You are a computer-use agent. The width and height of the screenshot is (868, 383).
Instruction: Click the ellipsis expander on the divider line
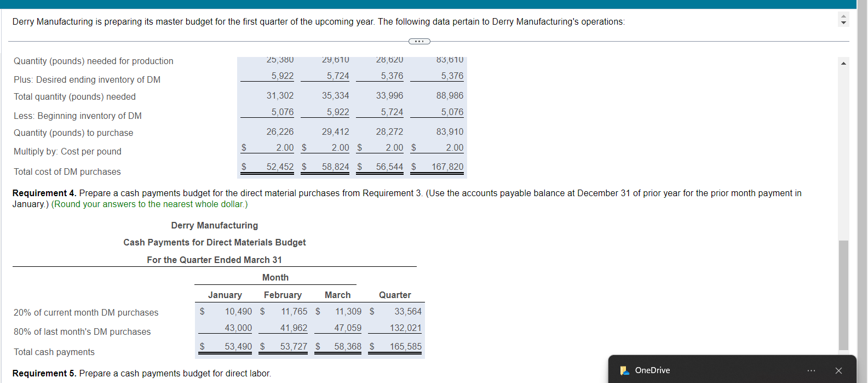click(419, 41)
